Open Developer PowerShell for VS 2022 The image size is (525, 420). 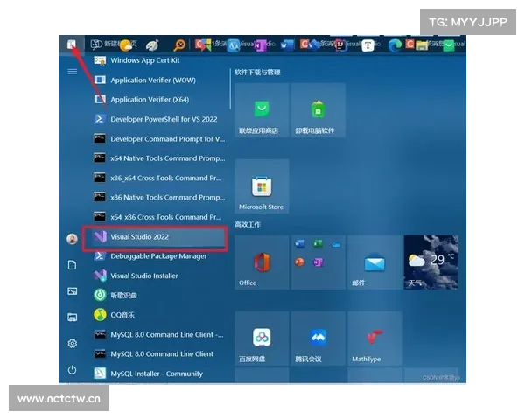tap(157, 119)
